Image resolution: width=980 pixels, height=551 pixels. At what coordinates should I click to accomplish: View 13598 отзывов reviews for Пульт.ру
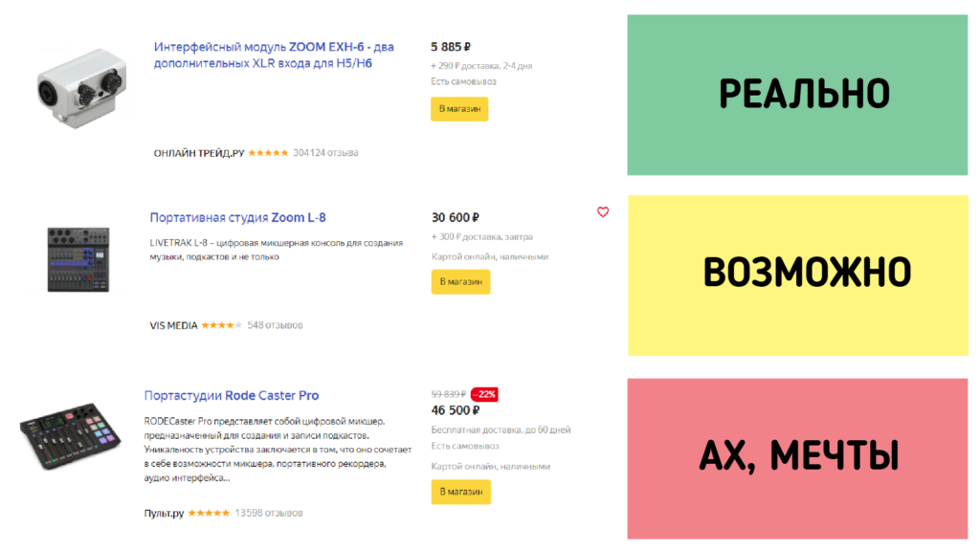pyautogui.click(x=269, y=513)
